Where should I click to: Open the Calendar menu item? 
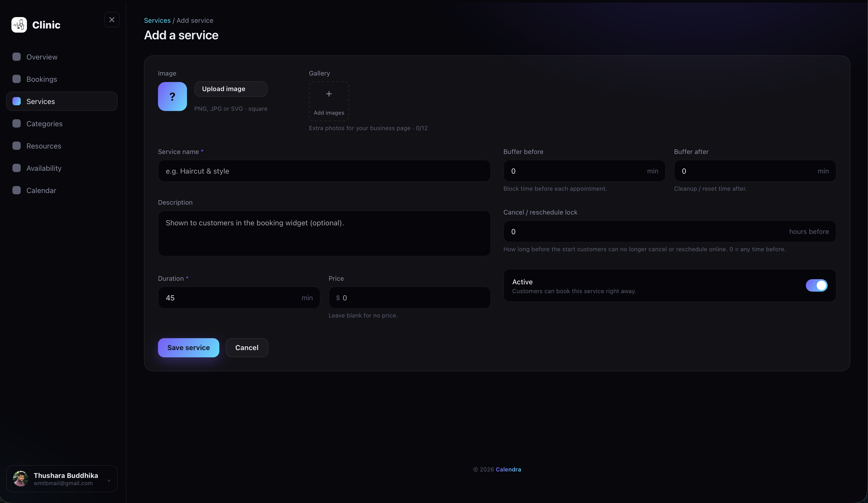62,190
